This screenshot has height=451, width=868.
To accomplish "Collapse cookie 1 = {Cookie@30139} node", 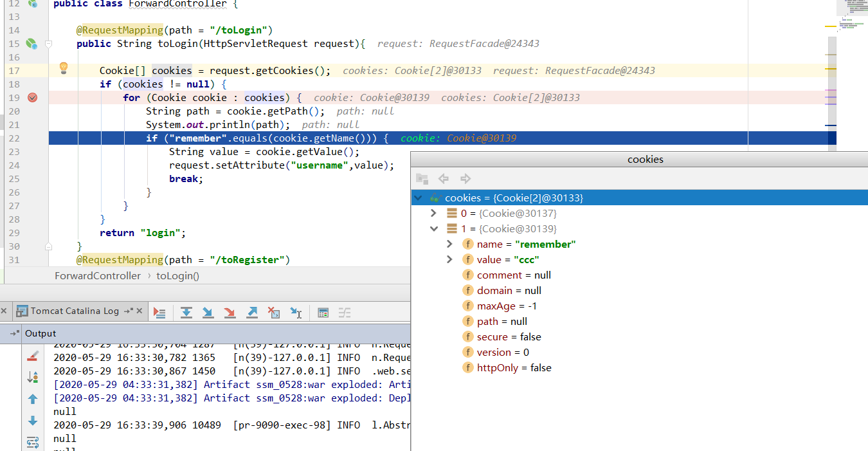I will (433, 228).
